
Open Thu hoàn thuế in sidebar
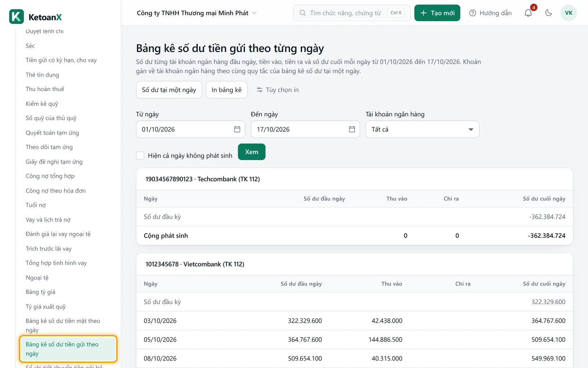click(x=45, y=89)
